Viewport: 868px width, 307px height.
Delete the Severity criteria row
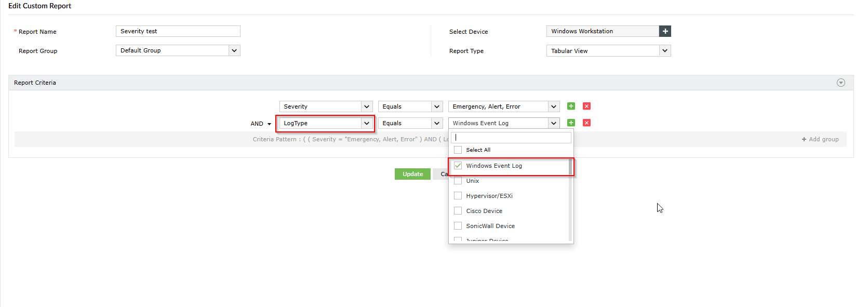[586, 106]
